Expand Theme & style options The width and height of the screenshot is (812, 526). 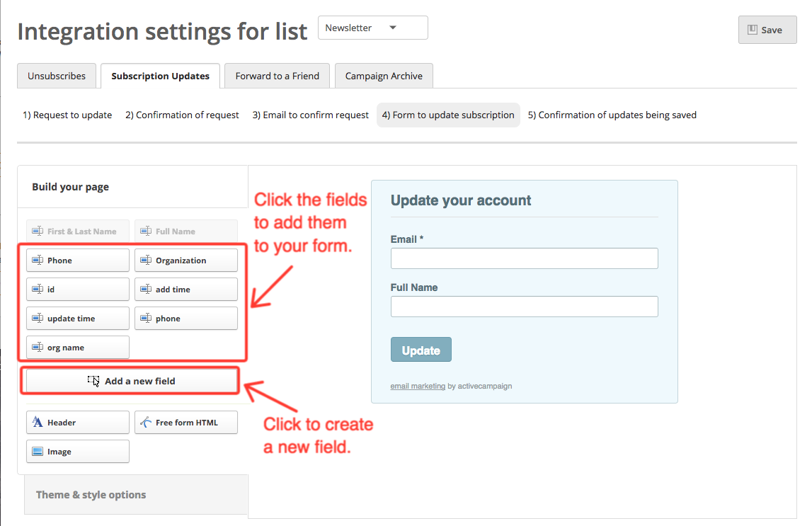[91, 494]
